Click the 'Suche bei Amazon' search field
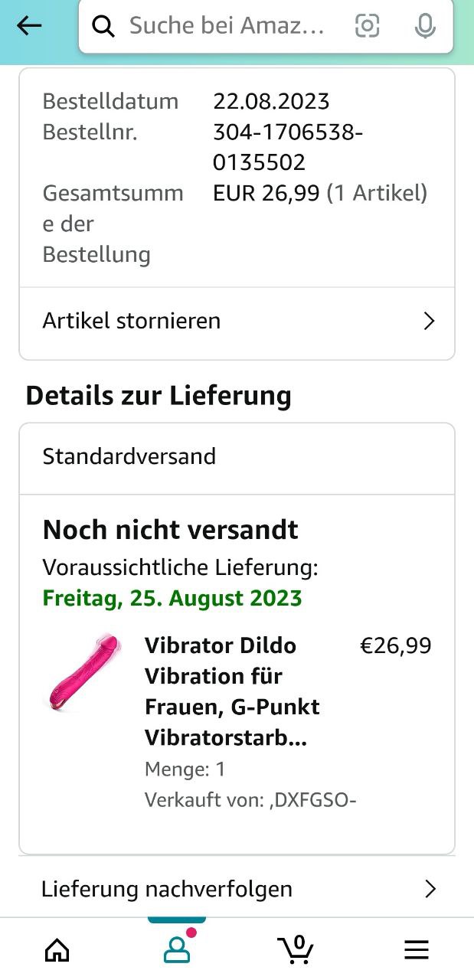This screenshot has height=980, width=474. point(227,26)
